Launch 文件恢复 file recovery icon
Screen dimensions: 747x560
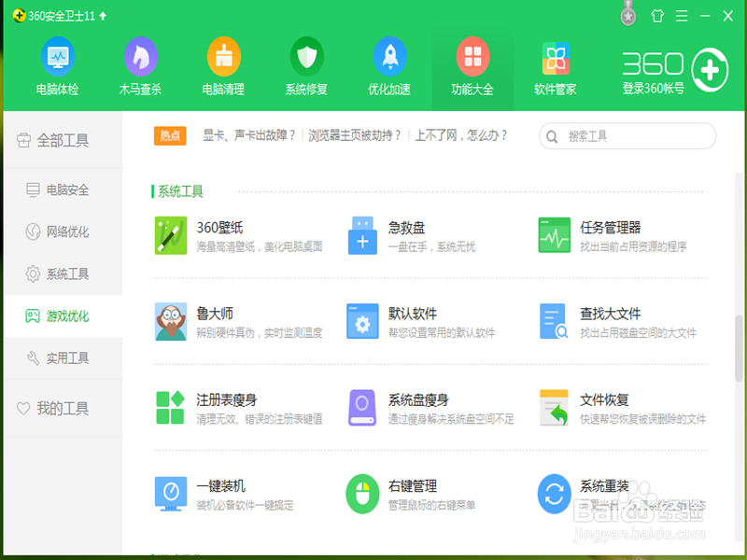click(x=554, y=408)
